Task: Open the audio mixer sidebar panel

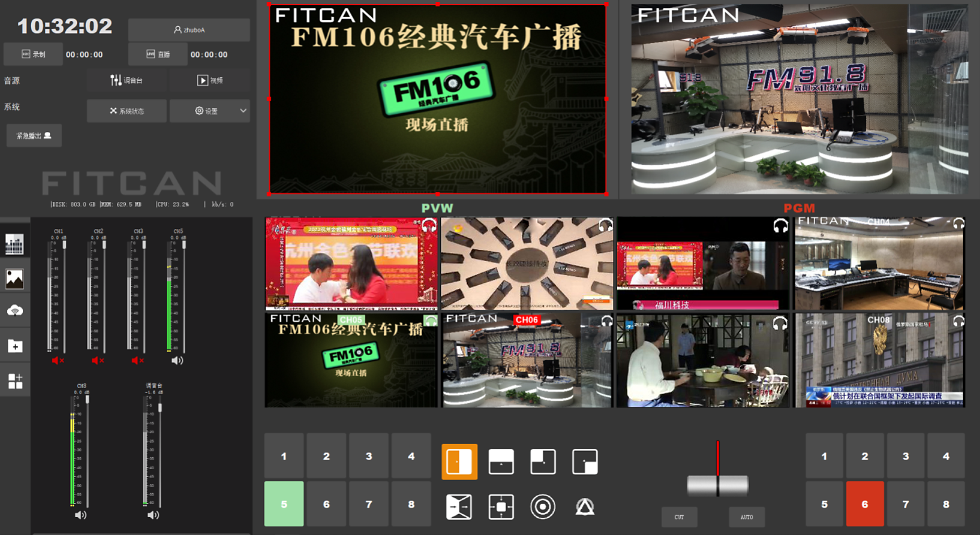Action: (x=15, y=244)
